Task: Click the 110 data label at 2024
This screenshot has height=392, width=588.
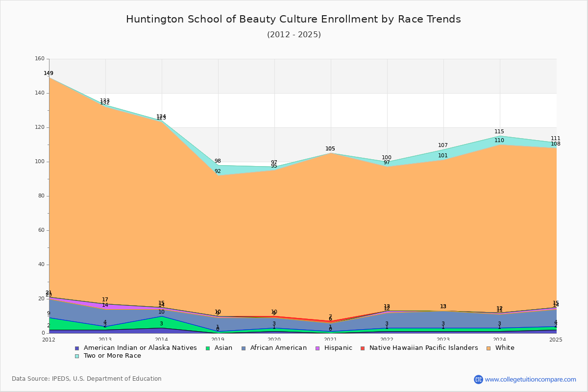Action: (x=499, y=141)
